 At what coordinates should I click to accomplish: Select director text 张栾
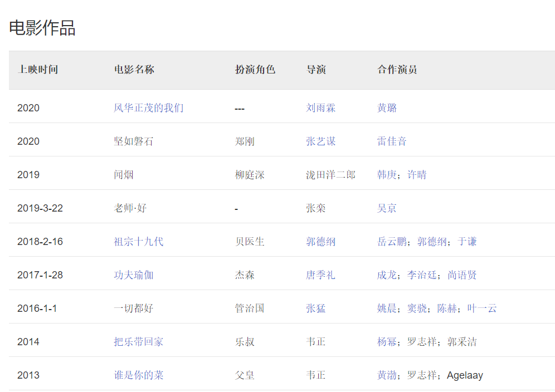pos(316,208)
